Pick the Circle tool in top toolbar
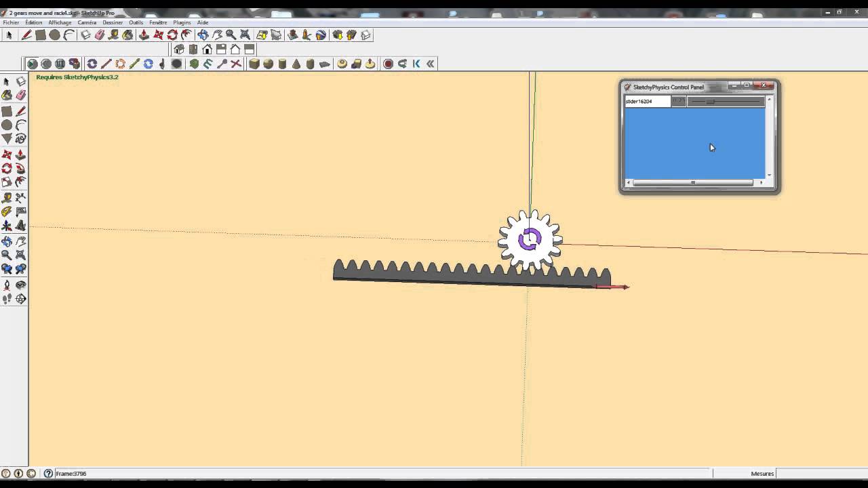Viewport: 868px width, 488px height. (x=54, y=35)
